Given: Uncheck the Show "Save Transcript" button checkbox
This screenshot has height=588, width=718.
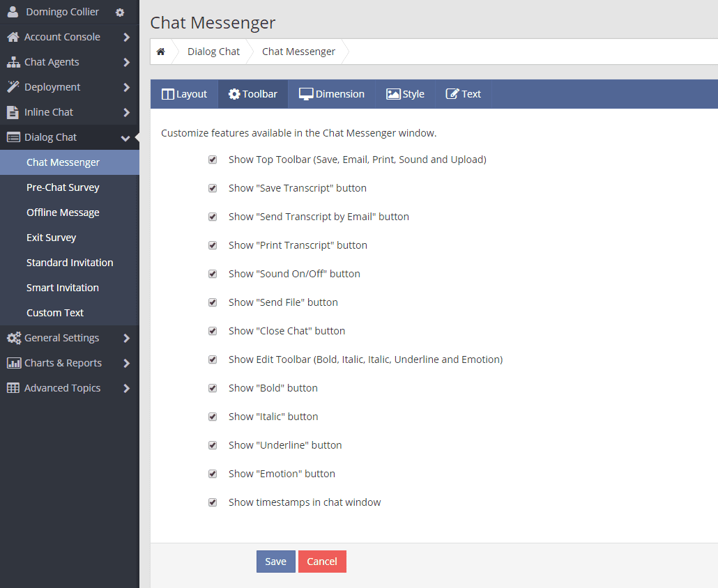Looking at the screenshot, I should click(x=213, y=188).
